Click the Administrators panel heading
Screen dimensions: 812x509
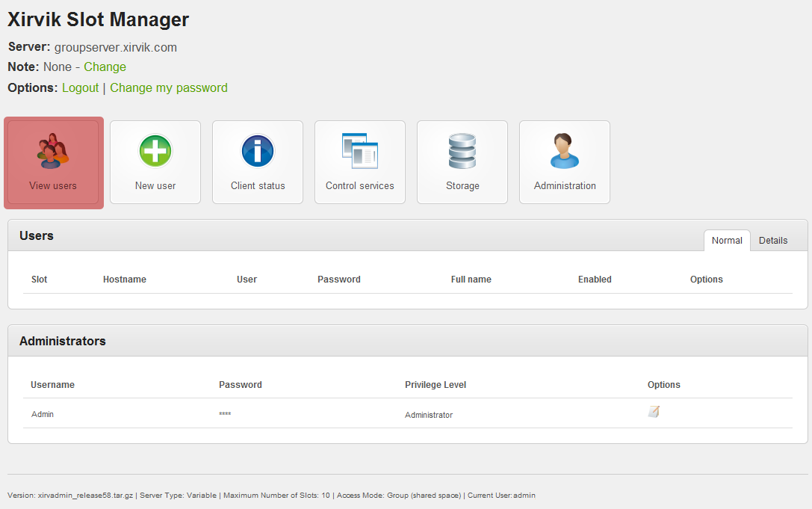tap(63, 341)
